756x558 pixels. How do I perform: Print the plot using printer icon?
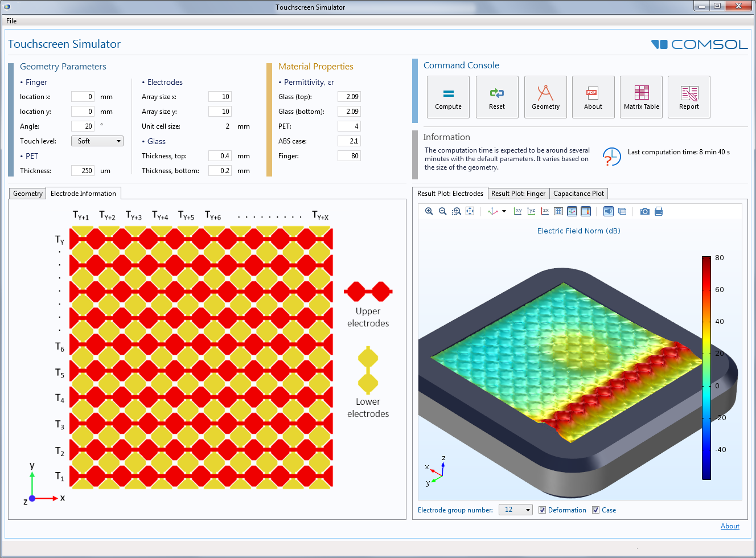(659, 211)
